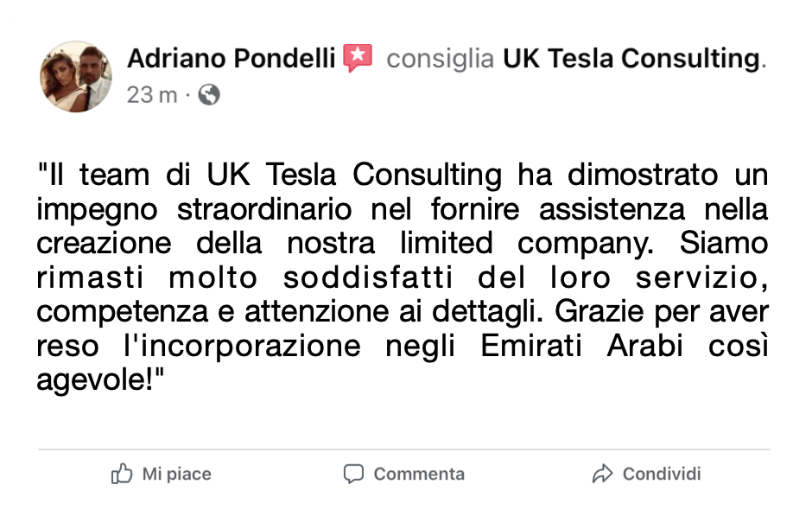Click the red star recommendation badge
This screenshot has width=812, height=529.
[358, 58]
